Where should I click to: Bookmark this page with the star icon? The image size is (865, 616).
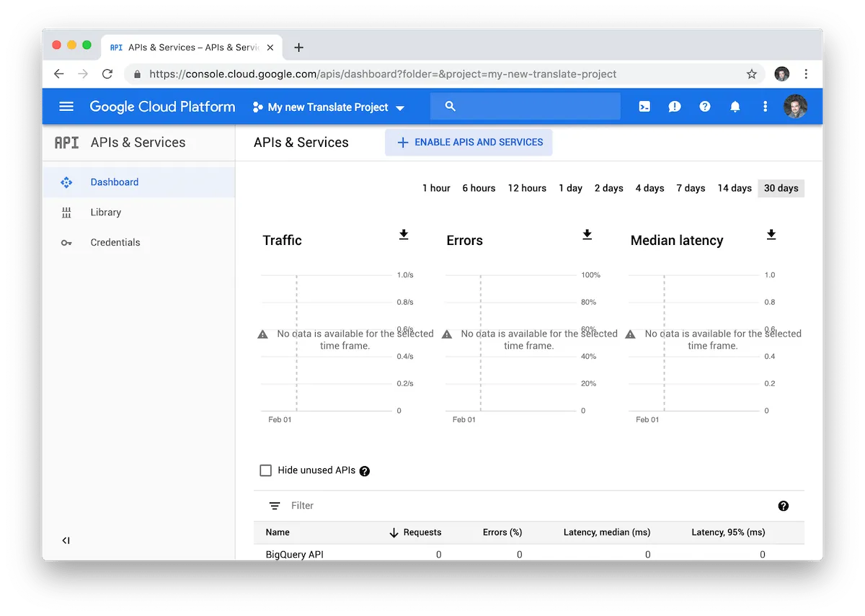[752, 74]
